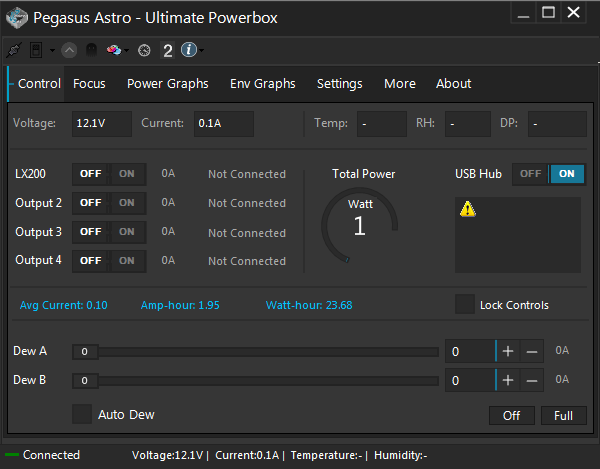Switch Output 2 to ON

[127, 203]
